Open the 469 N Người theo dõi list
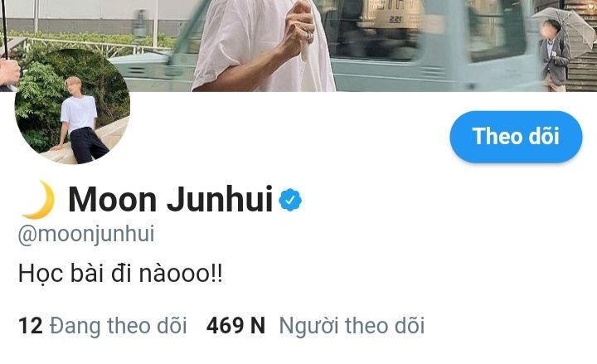The width and height of the screenshot is (597, 364). (x=315, y=326)
